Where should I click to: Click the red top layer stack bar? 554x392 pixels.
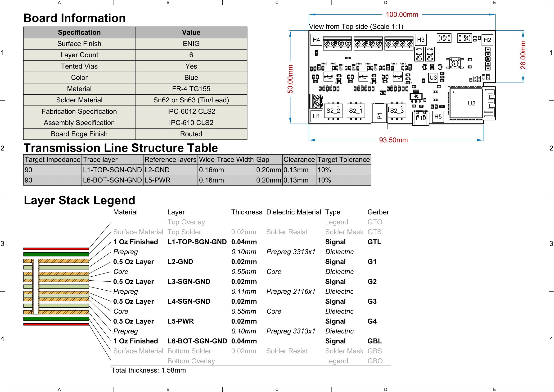click(56, 248)
